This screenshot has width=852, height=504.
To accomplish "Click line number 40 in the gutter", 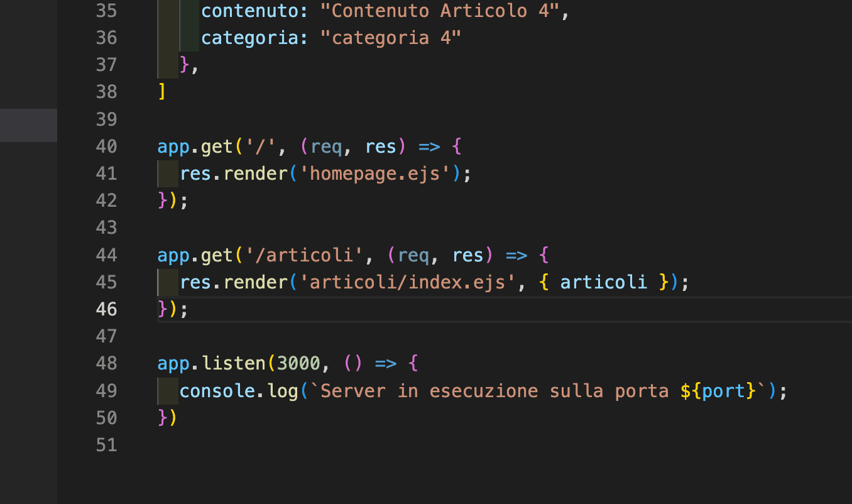I will [106, 146].
